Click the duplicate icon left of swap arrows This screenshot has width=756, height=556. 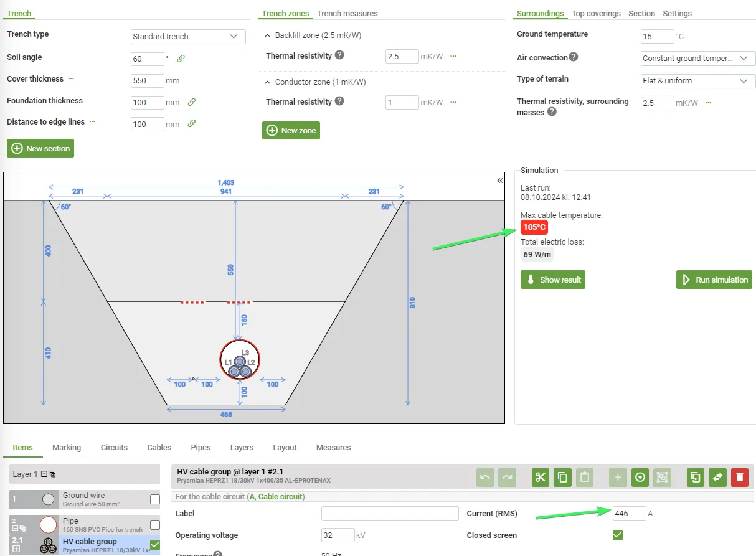(x=695, y=478)
